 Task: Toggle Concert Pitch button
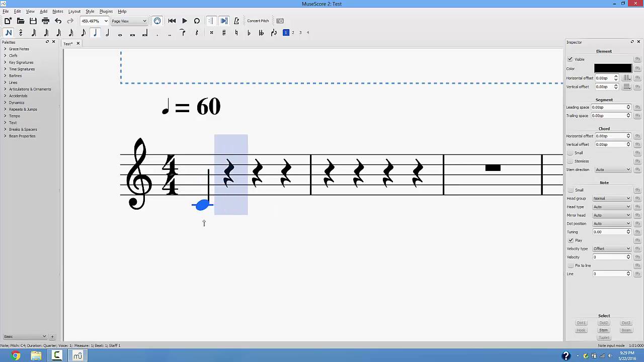click(258, 21)
